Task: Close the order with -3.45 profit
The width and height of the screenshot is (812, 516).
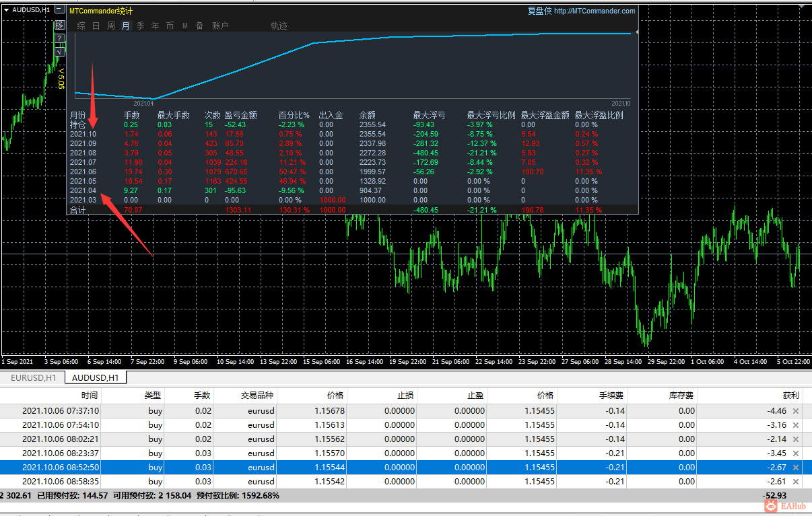Action: coord(796,453)
